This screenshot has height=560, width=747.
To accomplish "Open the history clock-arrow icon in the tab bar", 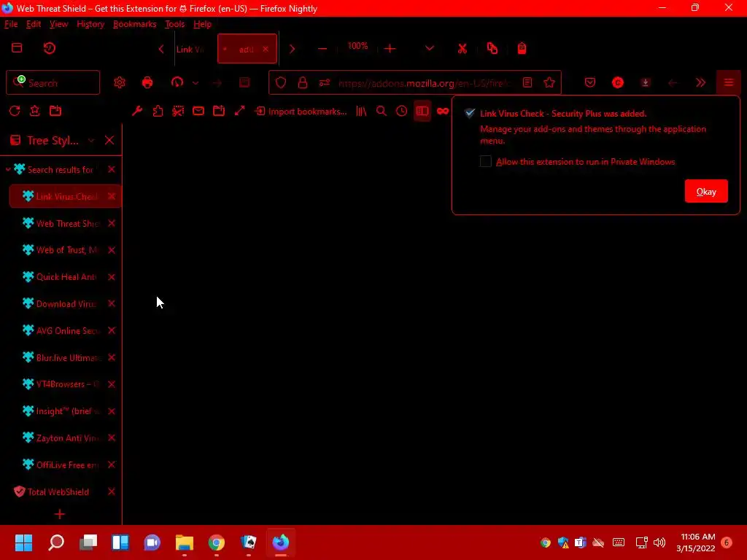I will [x=49, y=48].
